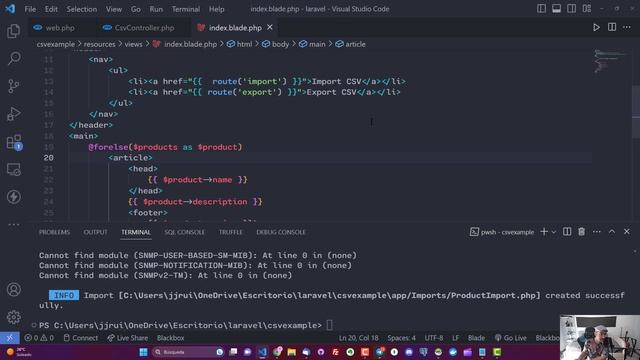The height and width of the screenshot is (360, 640).
Task: Go to line via Ln 20, Col 18
Action: click(x=358, y=338)
